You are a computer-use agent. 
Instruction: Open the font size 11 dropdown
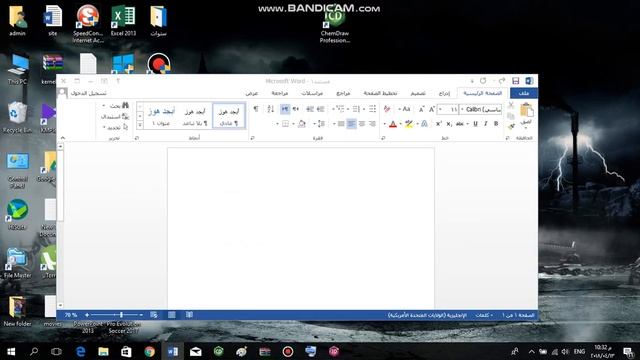coord(440,109)
